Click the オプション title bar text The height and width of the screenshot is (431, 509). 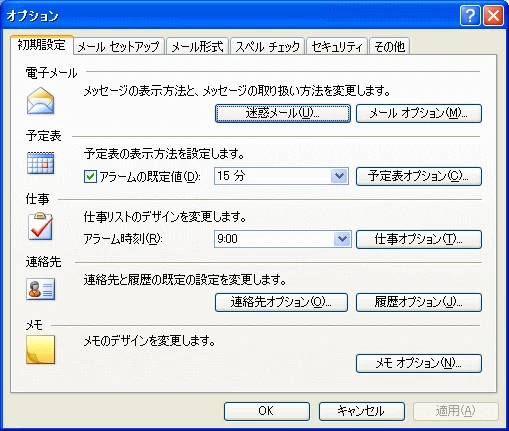coord(33,16)
